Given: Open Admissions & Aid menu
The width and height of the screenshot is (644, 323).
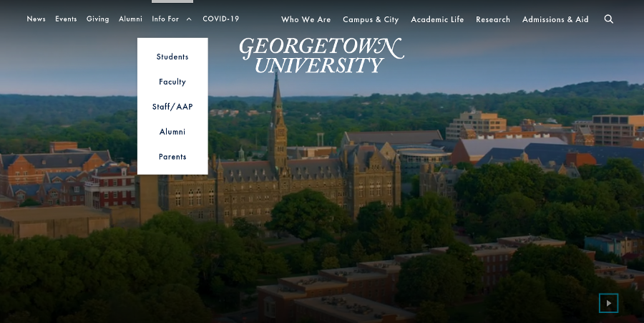Looking at the screenshot, I should tap(555, 19).
